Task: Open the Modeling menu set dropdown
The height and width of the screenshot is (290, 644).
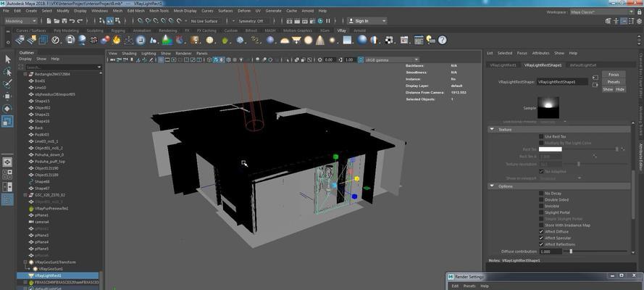Action: point(20,20)
